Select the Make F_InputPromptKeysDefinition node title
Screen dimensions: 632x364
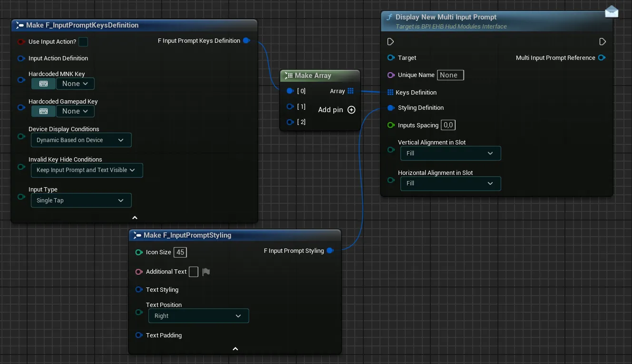[x=82, y=25]
